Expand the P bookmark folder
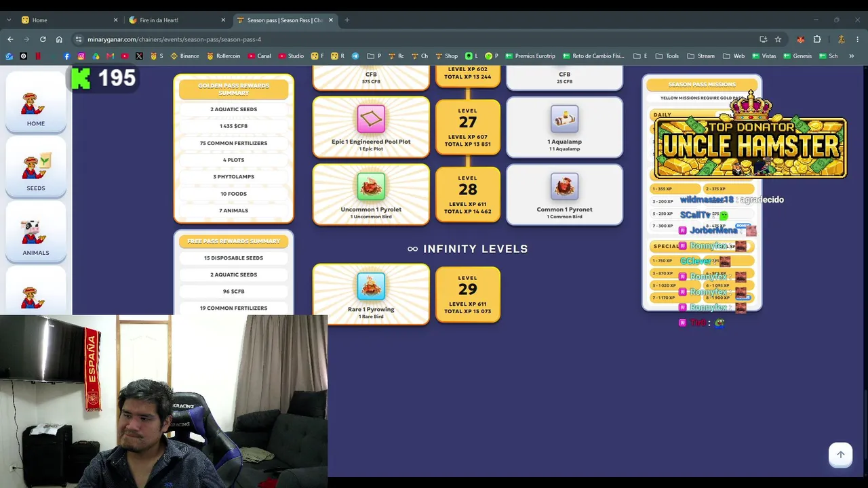868x488 pixels. (x=374, y=56)
